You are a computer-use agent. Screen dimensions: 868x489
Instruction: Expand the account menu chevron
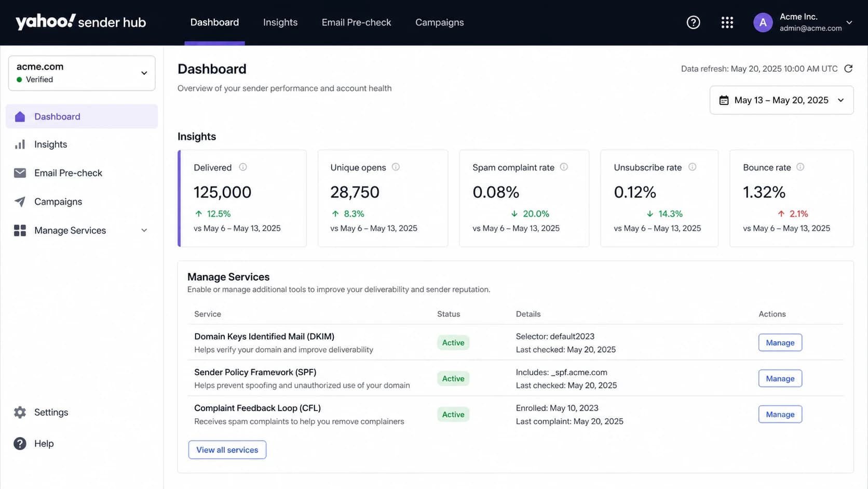click(x=849, y=22)
